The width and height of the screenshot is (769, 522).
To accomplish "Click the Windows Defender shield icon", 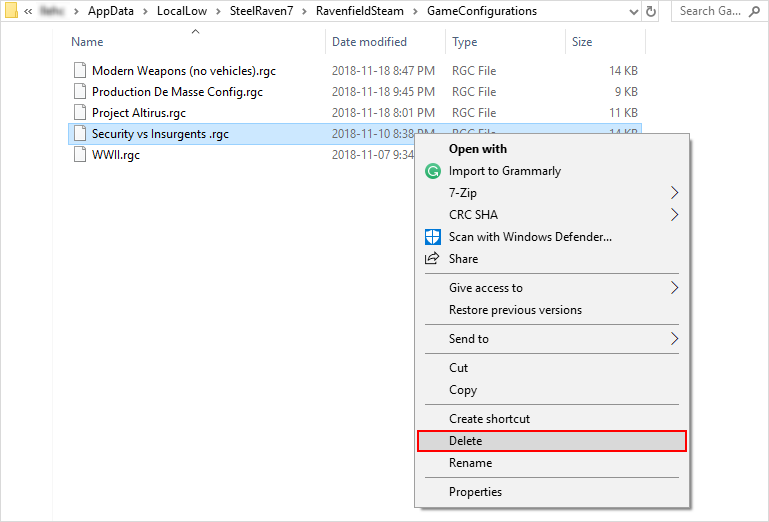I will click(x=433, y=237).
